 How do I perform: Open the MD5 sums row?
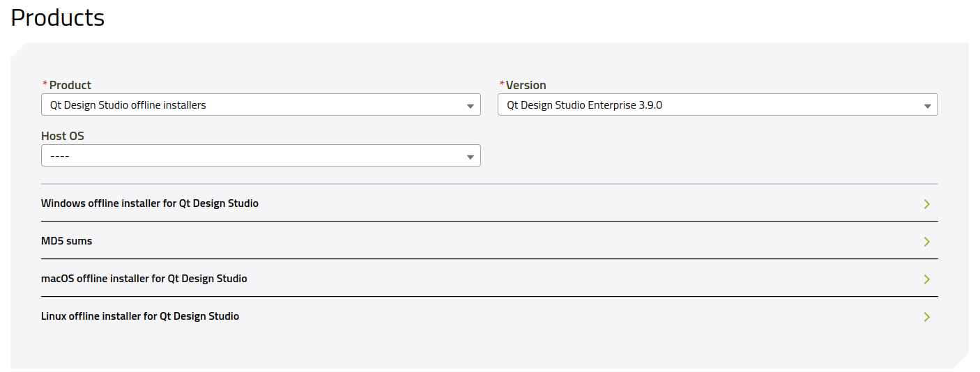(489, 241)
